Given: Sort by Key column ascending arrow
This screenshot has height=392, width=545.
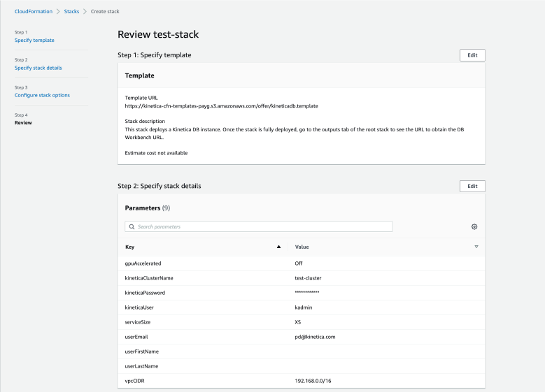Looking at the screenshot, I should tap(278, 247).
